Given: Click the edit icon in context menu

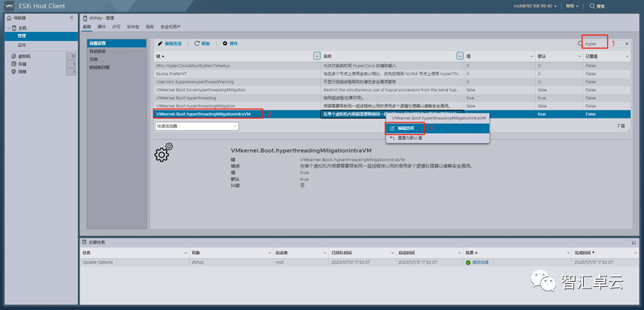Looking at the screenshot, I should tap(392, 128).
